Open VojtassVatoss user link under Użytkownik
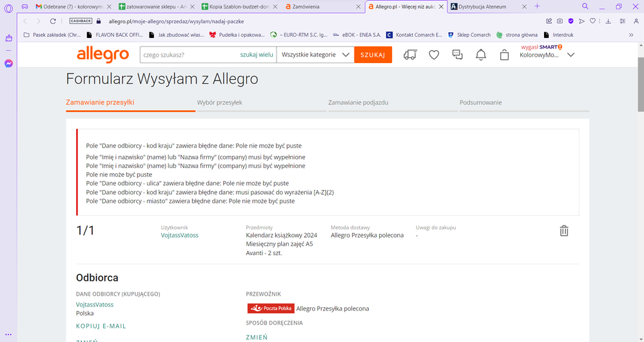The height and width of the screenshot is (342, 644). [x=179, y=235]
